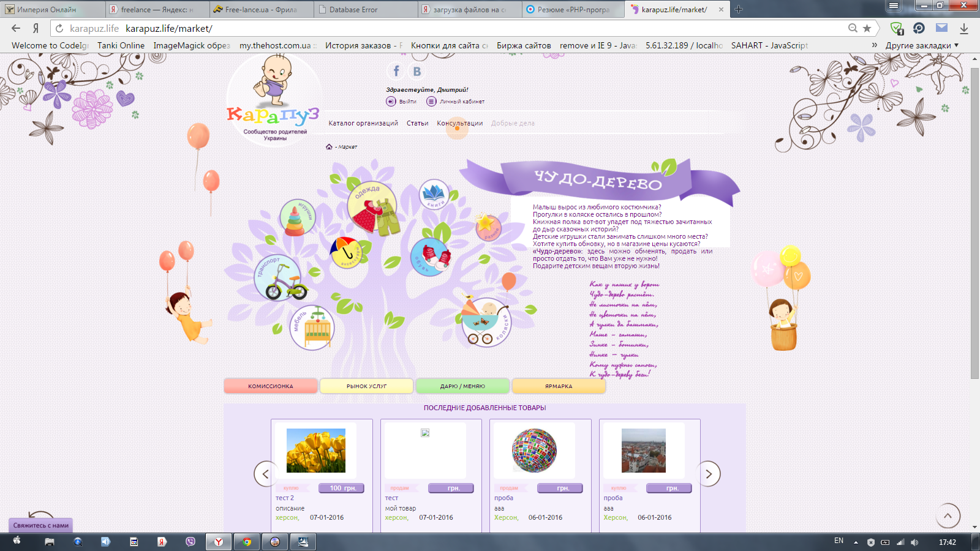Viewport: 980px width, 551px height.
Task: Open История заказов bookmark
Action: (363, 45)
